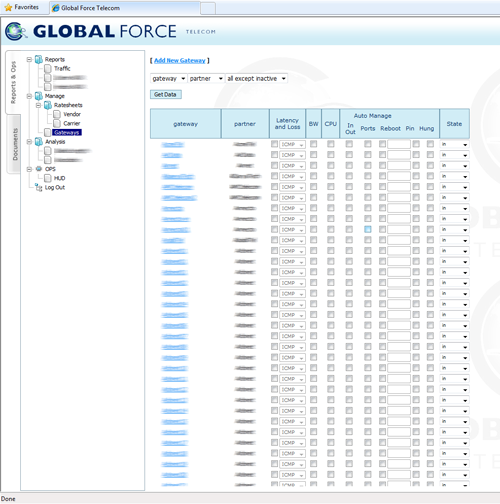Open a new blank browser tab
The height and width of the screenshot is (504, 500).
tap(208, 8)
